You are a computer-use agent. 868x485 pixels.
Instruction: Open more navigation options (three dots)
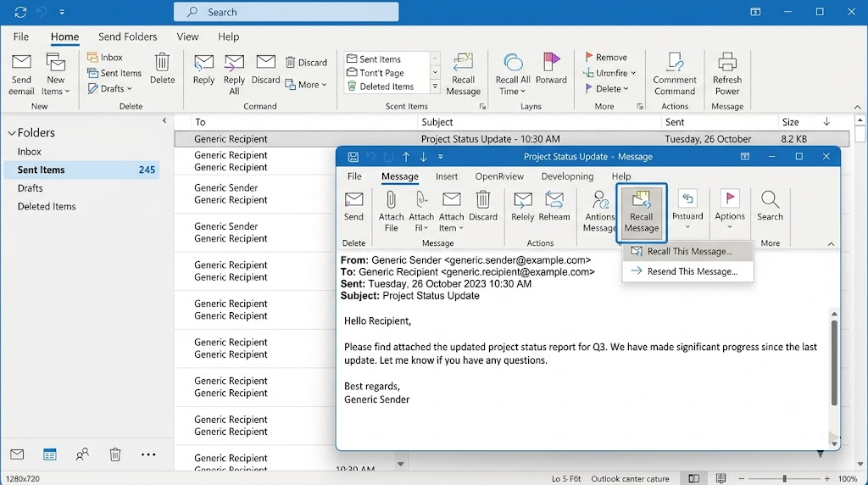pyautogui.click(x=148, y=454)
